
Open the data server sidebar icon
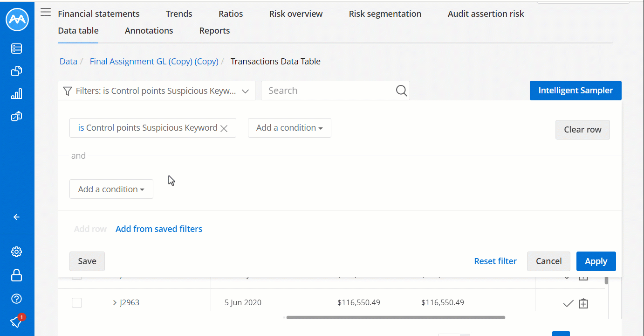point(17,49)
